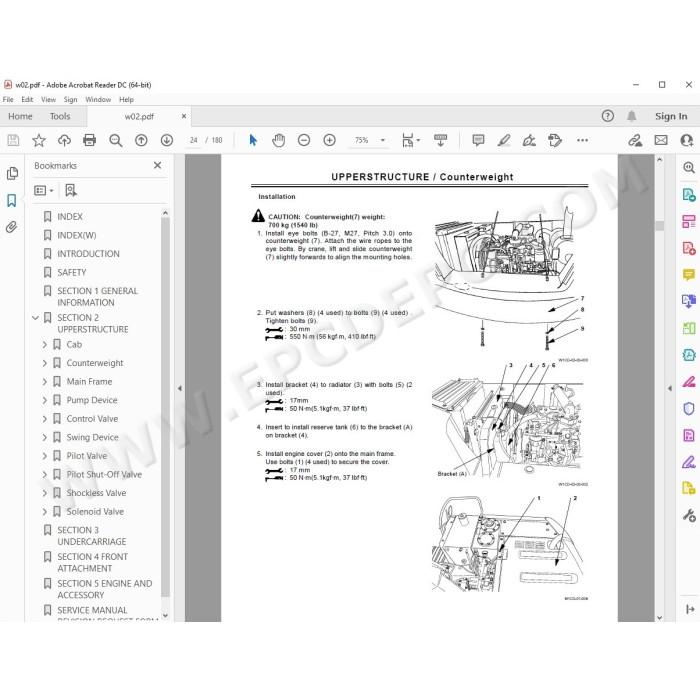Expand right tools pane at bottom
Viewport: 700px width, 700px height.
pos(690,609)
